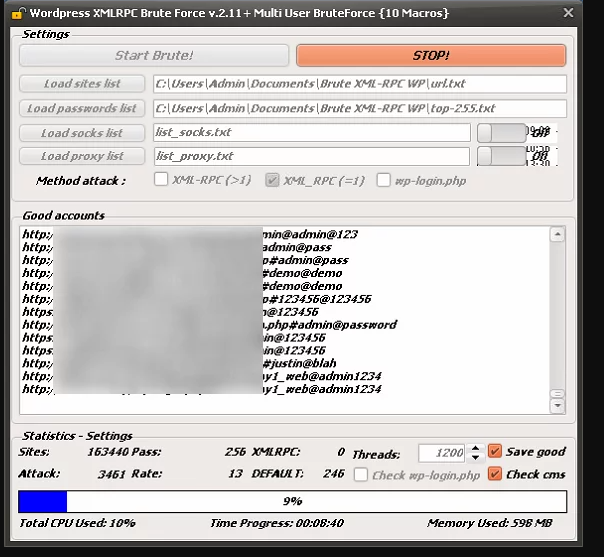Toggle the XML_RPC (=1) method checkbox
This screenshot has width=604, height=557.
(x=272, y=180)
